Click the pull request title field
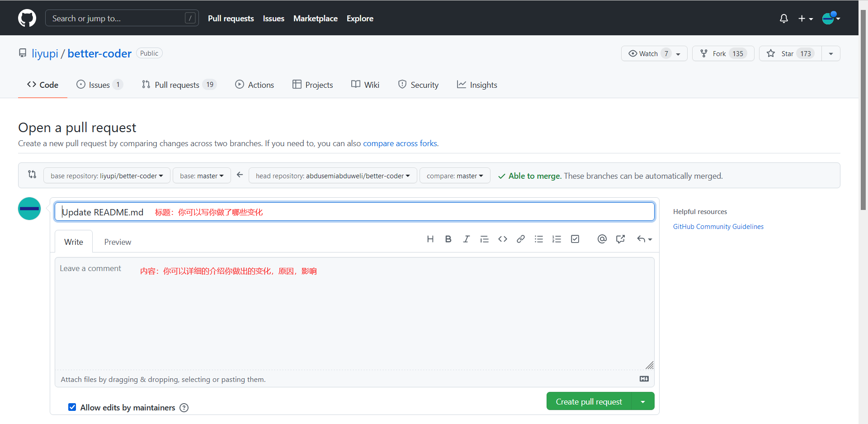 (354, 212)
